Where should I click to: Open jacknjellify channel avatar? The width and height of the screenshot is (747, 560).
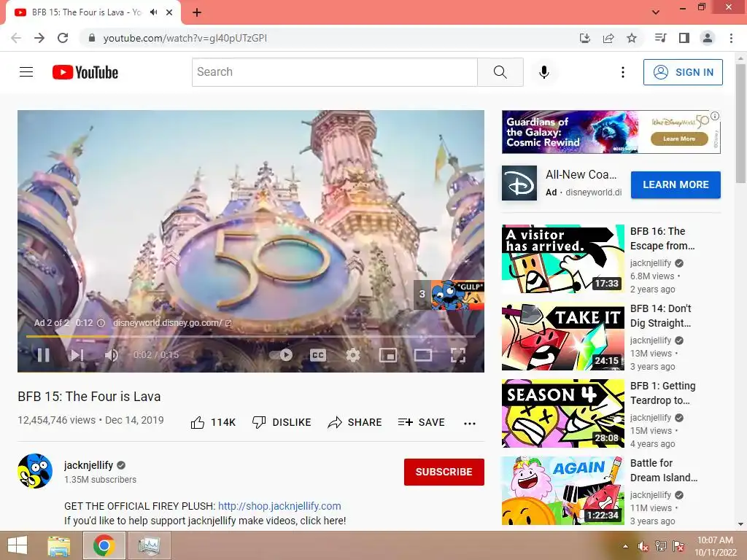tap(35, 472)
